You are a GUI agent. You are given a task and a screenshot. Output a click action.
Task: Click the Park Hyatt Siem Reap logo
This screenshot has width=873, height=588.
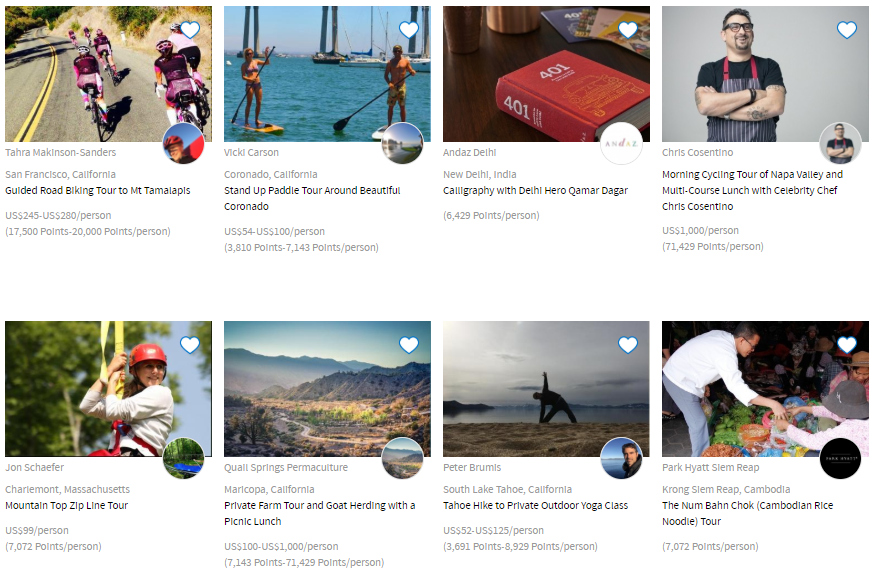(x=840, y=458)
